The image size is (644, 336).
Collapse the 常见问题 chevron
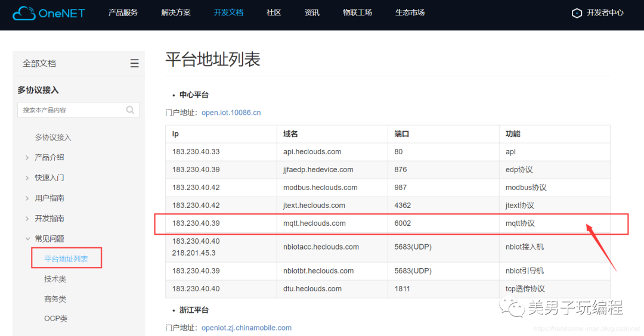click(x=27, y=239)
